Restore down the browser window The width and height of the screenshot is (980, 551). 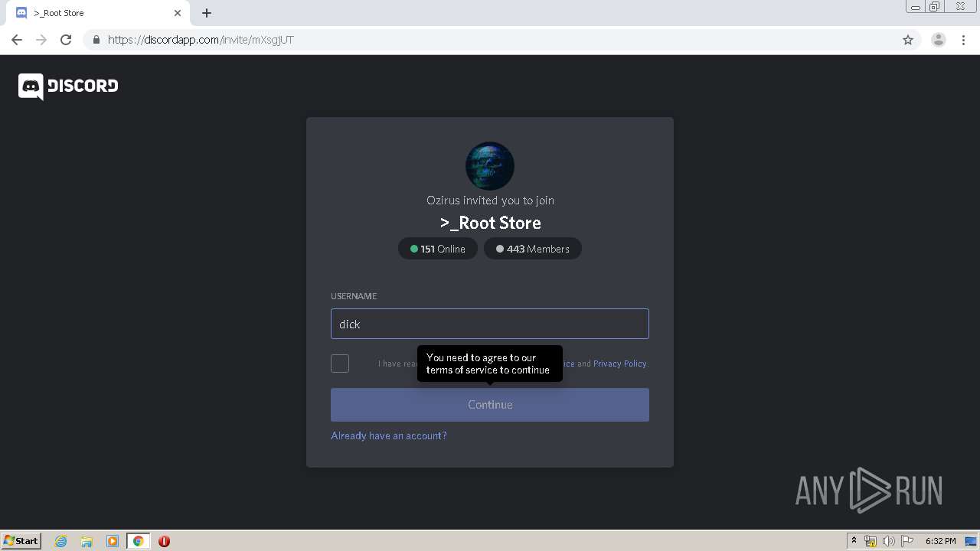pos(935,6)
